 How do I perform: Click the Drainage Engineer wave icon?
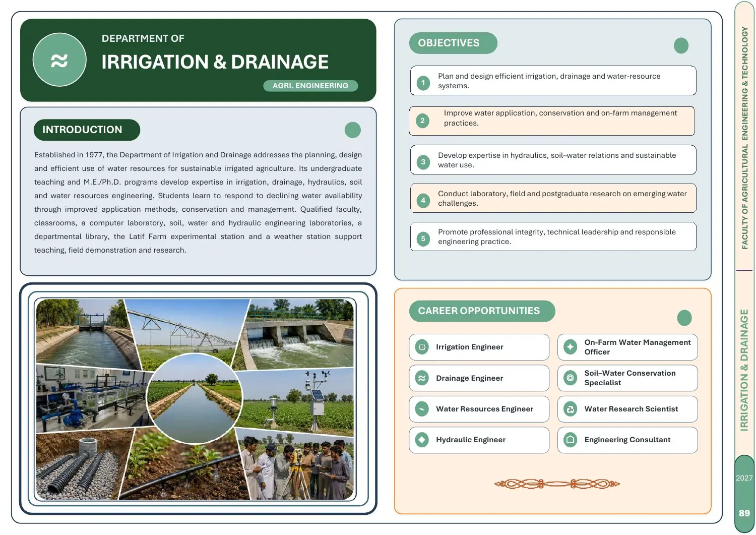point(422,378)
